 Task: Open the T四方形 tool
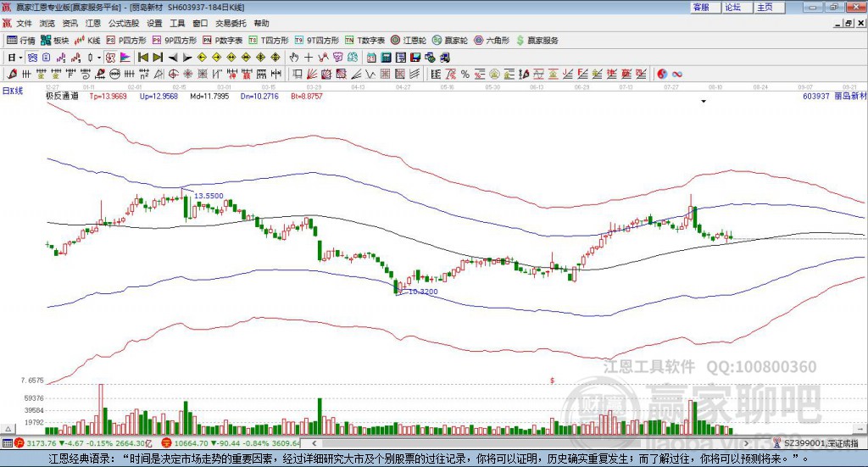(269, 41)
